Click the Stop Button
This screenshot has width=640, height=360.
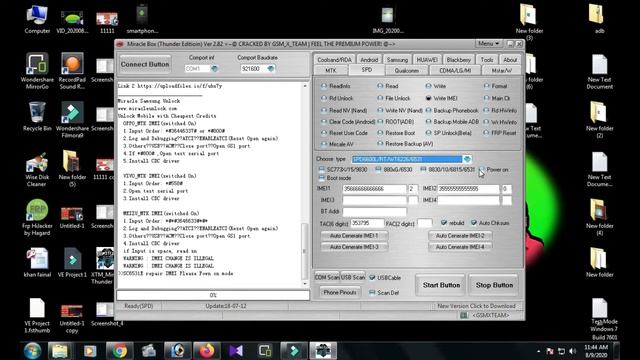coord(494,285)
